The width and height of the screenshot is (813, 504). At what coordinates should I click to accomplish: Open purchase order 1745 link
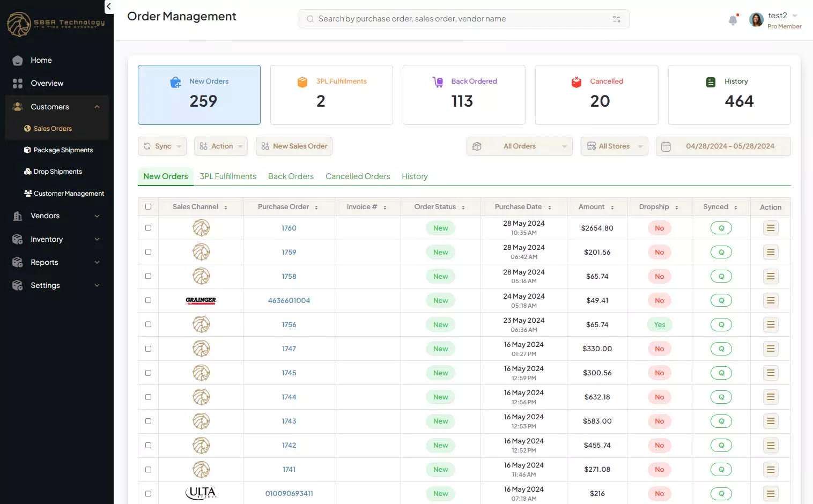(x=289, y=373)
